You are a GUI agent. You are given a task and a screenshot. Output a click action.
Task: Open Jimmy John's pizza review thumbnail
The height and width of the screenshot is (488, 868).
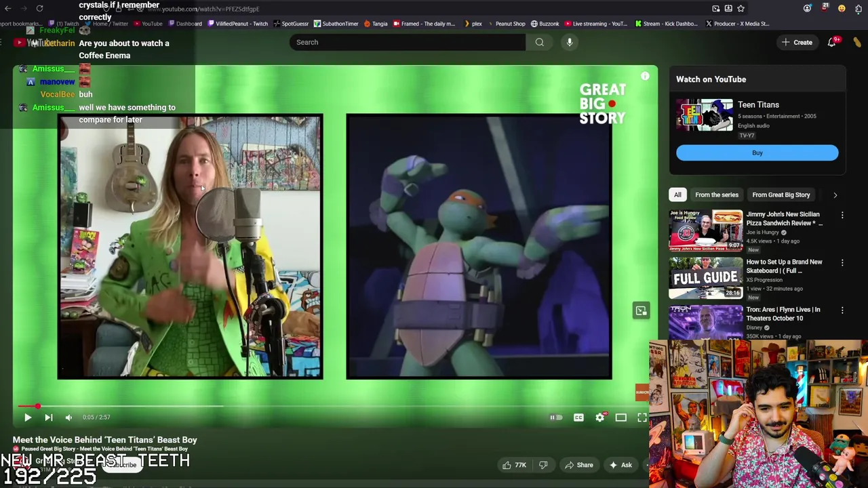(706, 230)
